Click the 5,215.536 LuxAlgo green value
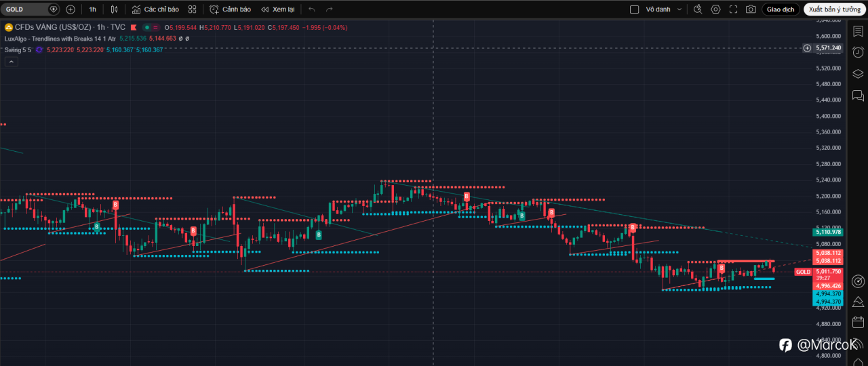The image size is (868, 366). [x=133, y=39]
